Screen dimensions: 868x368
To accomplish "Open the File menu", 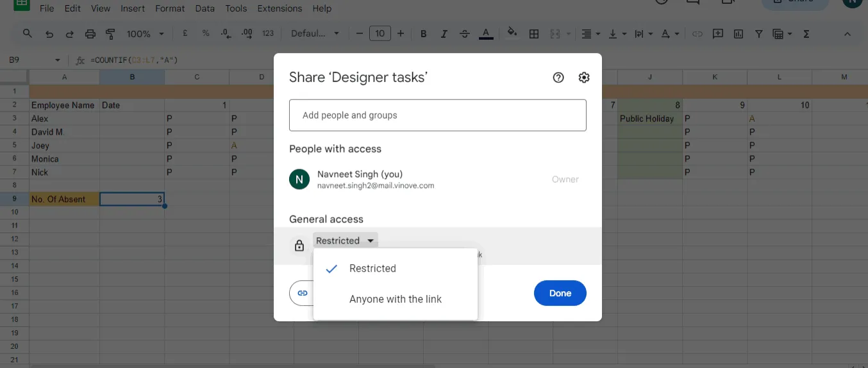I will coord(46,8).
